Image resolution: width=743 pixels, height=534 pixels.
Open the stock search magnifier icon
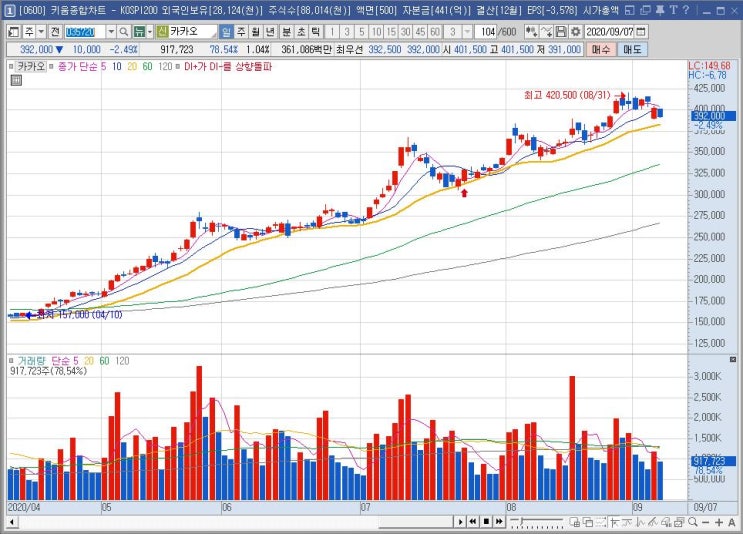pyautogui.click(x=124, y=32)
